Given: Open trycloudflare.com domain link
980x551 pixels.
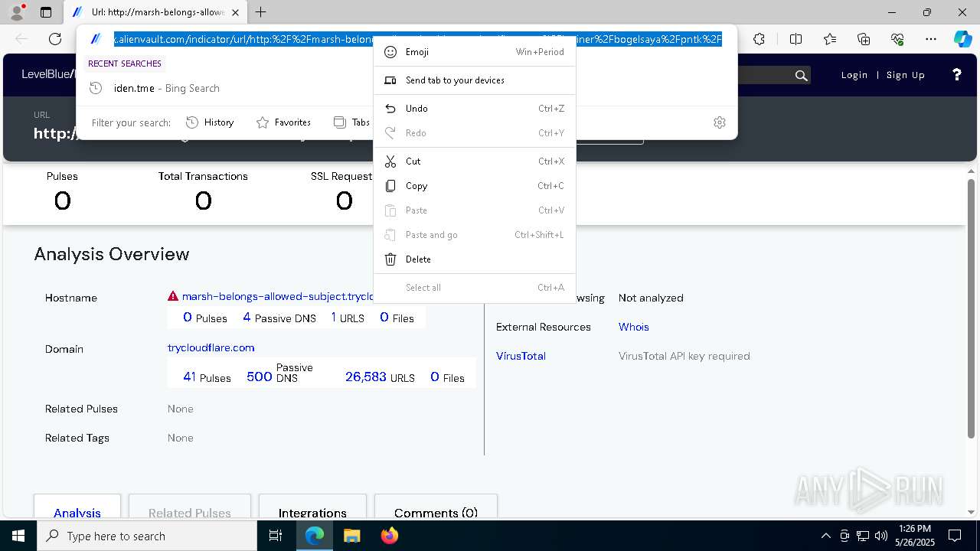Looking at the screenshot, I should pyautogui.click(x=211, y=347).
